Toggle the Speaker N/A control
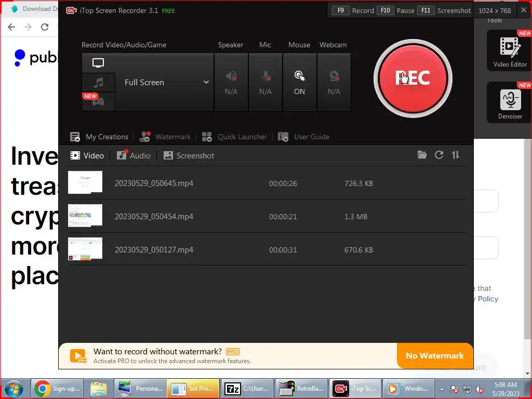The height and width of the screenshot is (399, 532). tap(231, 82)
